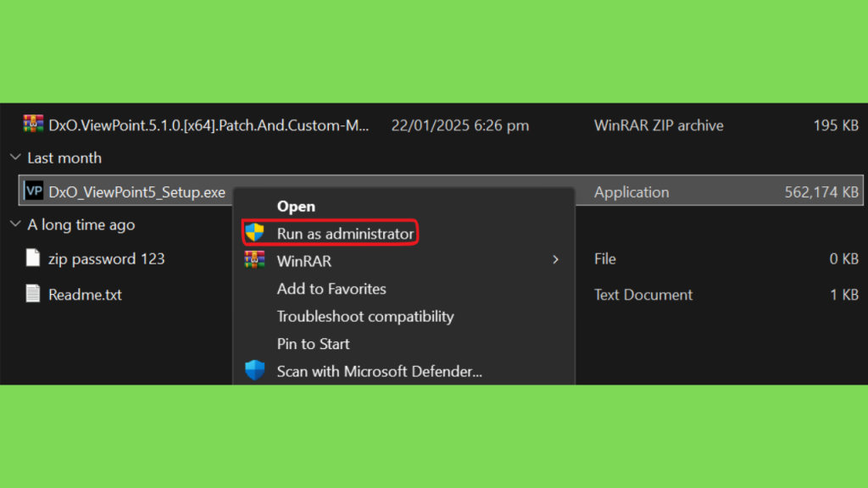The width and height of the screenshot is (868, 488).
Task: Choose Scan with Microsoft Defender
Action: click(379, 371)
